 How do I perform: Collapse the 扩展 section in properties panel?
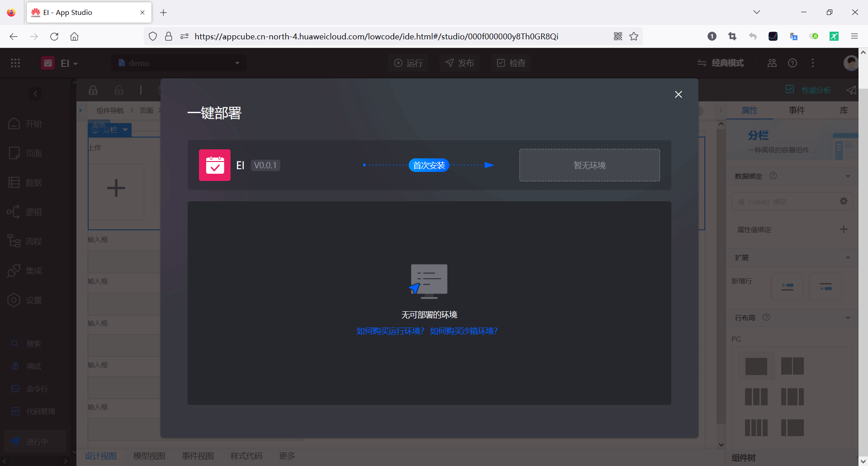[848, 257]
